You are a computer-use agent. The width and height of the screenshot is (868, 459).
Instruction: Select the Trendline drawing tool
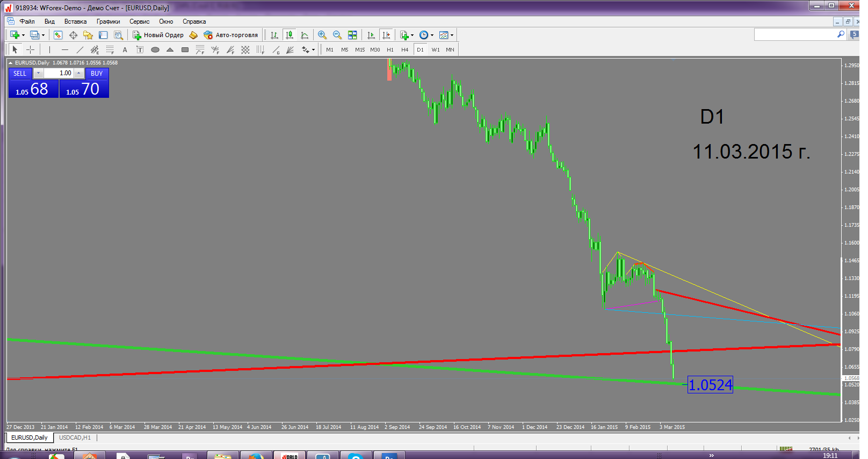[80, 49]
